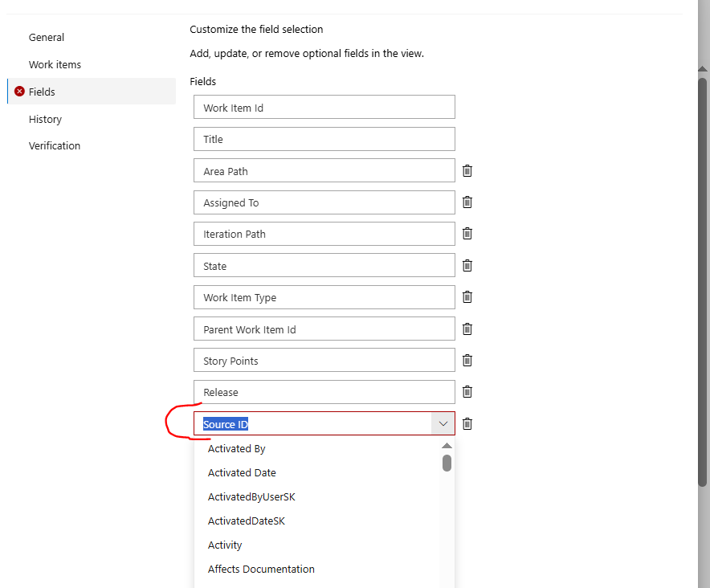Switch to the History section
Image resolution: width=710 pixels, height=588 pixels.
pyautogui.click(x=45, y=119)
